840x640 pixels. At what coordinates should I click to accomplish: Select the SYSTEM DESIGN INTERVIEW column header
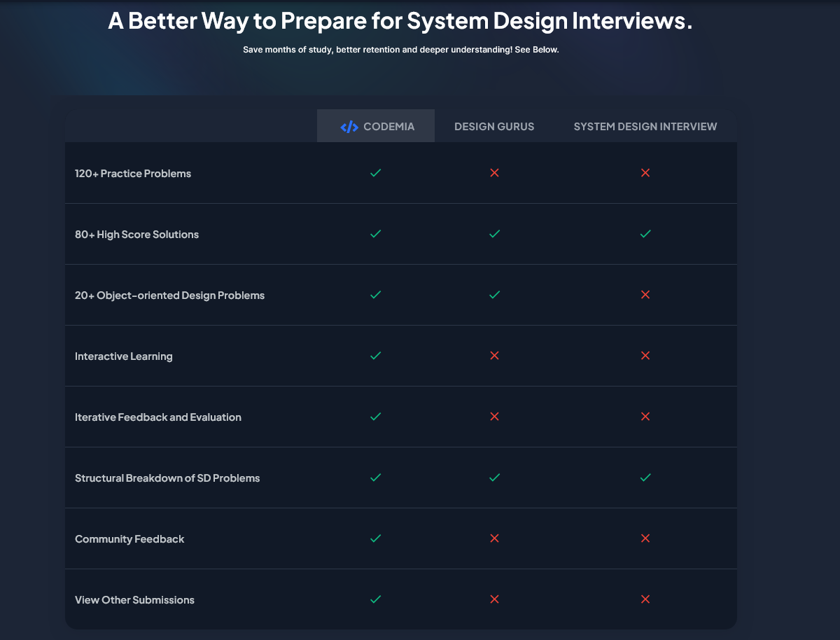tap(645, 126)
